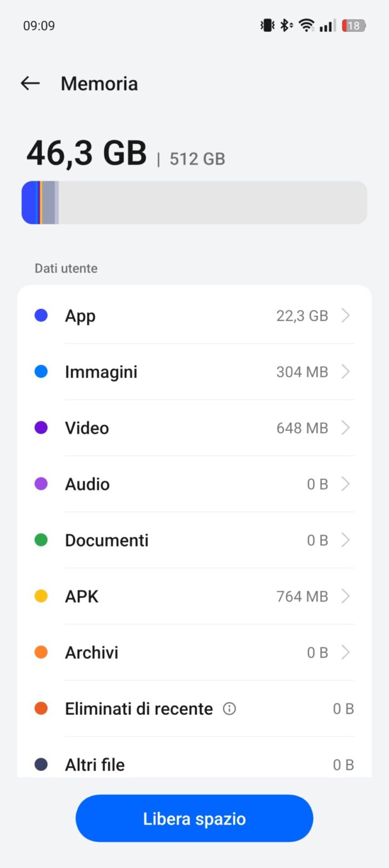Tap the storage usage bar
This screenshot has width=389, height=868.
tap(194, 203)
